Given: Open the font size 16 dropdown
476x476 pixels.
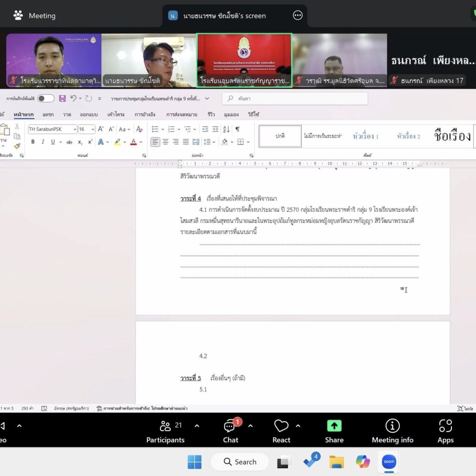Looking at the screenshot, I should 93,129.
